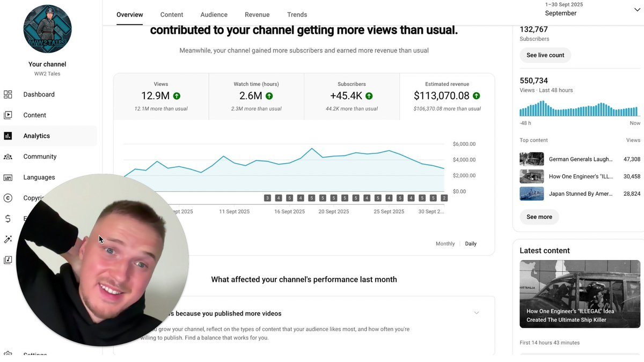Image resolution: width=644 pixels, height=362 pixels.
Task: Click the first video marker labeled 3
Action: tap(267, 198)
